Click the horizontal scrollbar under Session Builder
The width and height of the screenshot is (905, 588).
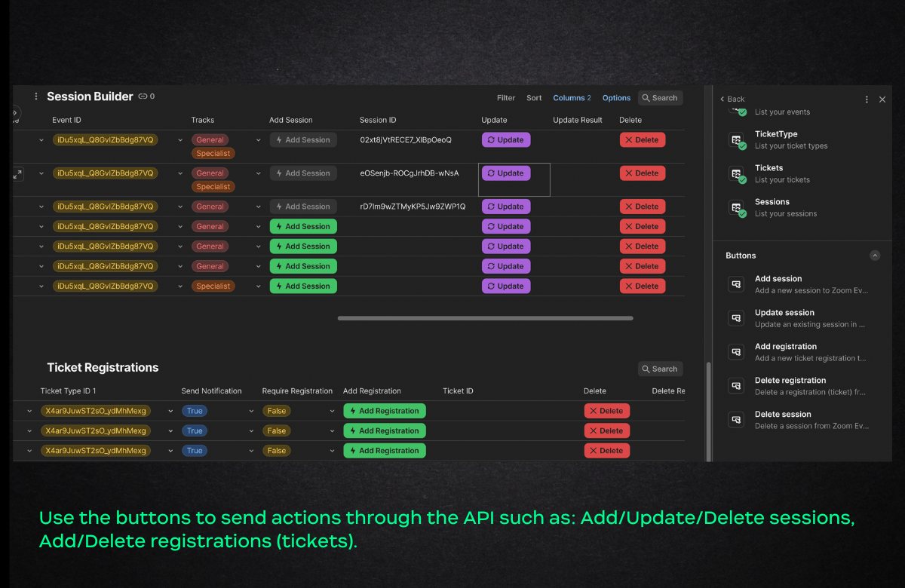[485, 318]
